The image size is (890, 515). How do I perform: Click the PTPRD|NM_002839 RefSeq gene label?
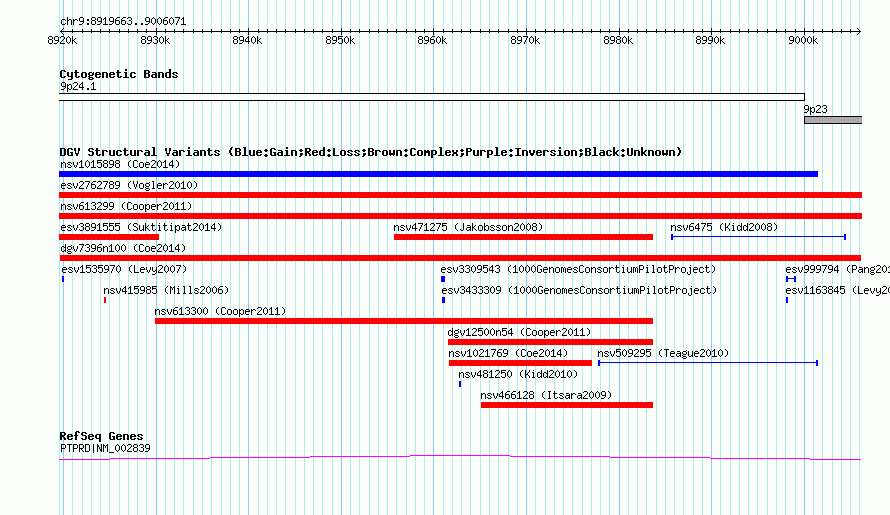point(105,448)
